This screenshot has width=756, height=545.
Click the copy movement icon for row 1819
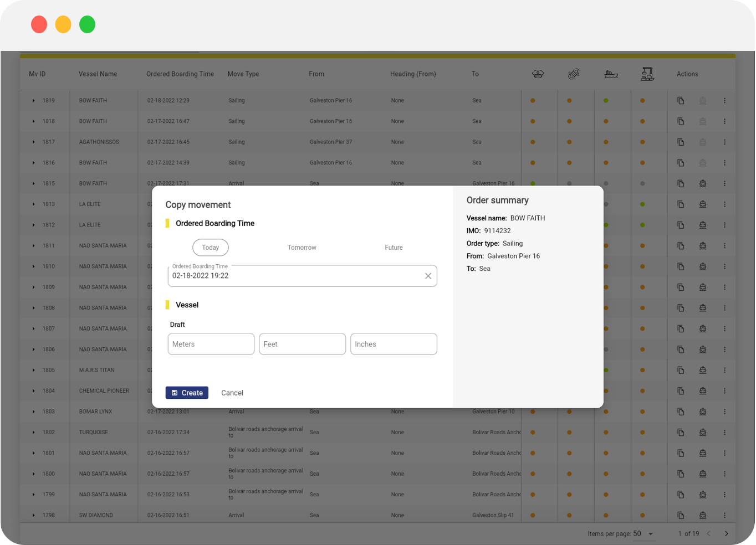click(681, 100)
